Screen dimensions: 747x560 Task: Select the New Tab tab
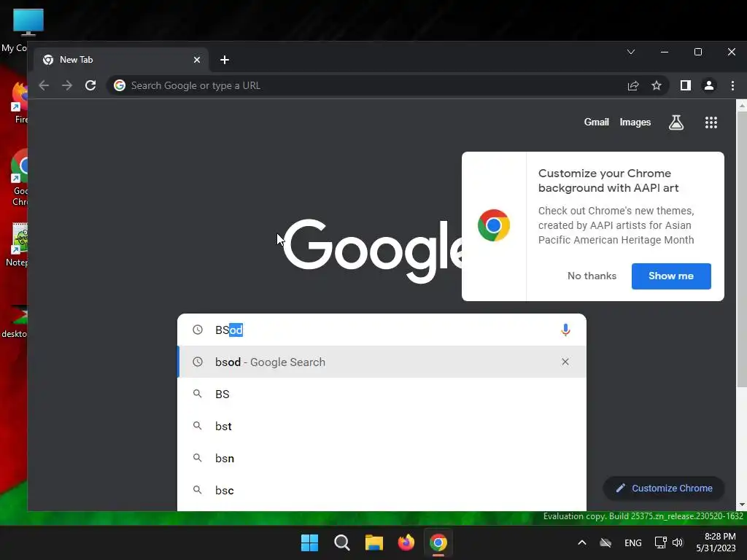click(x=121, y=60)
